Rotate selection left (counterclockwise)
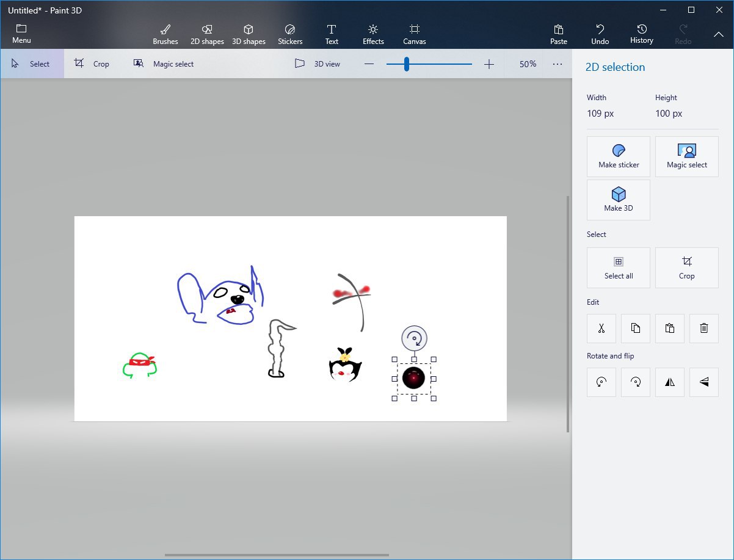Viewport: 734px width, 560px height. [601, 382]
